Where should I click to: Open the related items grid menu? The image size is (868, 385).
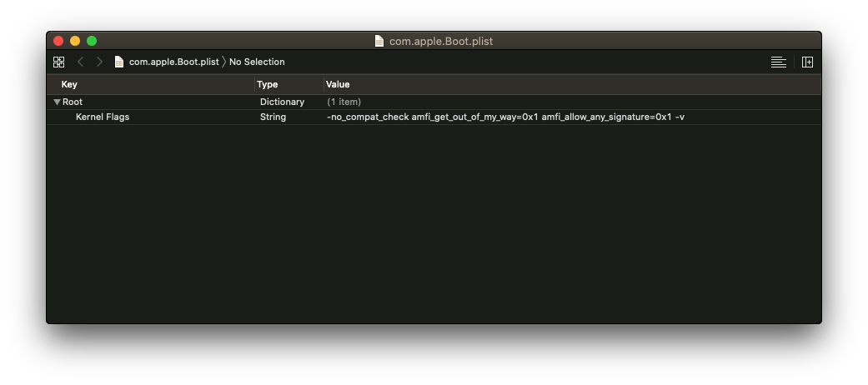click(58, 62)
